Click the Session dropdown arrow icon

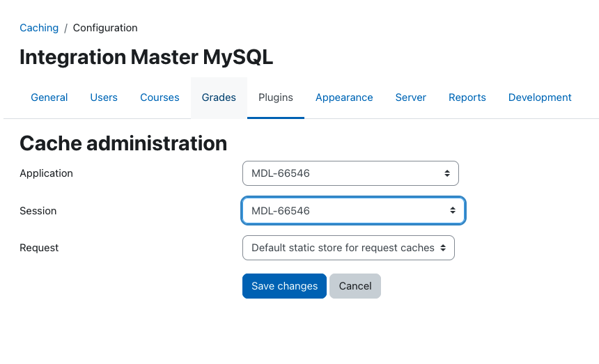[453, 210]
